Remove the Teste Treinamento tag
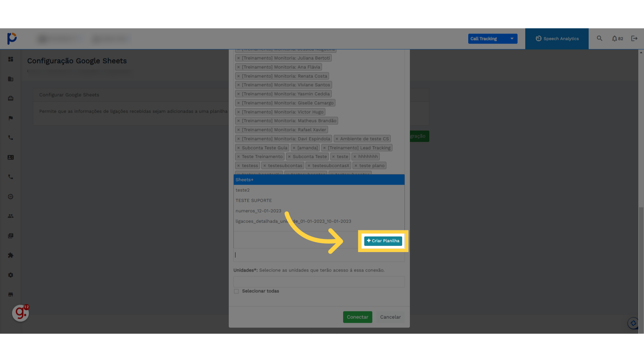 pos(238,157)
